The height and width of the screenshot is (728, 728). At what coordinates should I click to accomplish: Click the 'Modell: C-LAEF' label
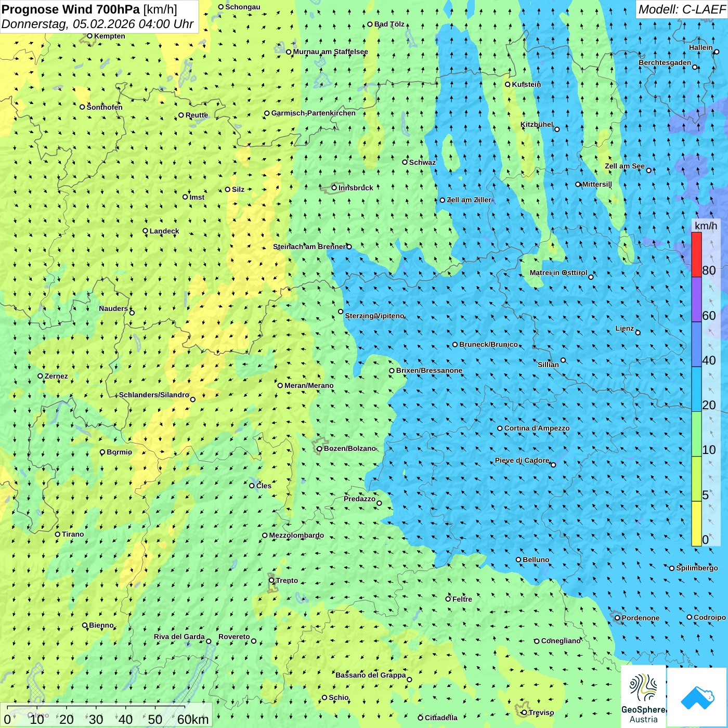(681, 9)
